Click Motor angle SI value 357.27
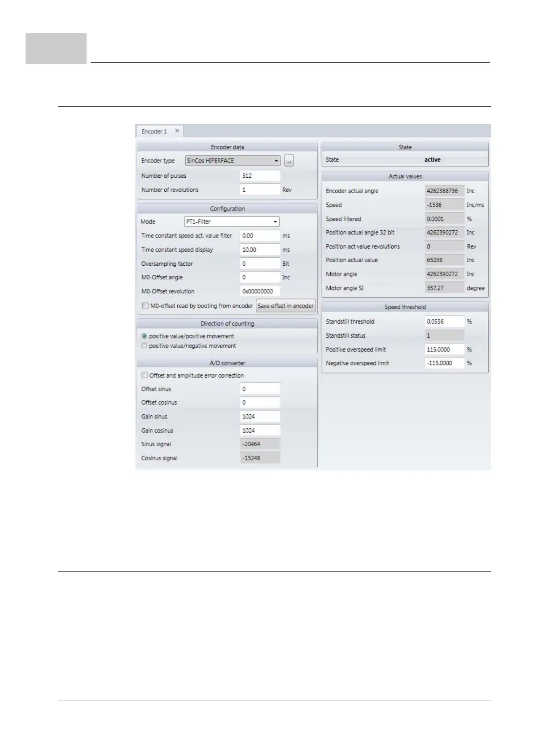534x756 pixels. 445,288
